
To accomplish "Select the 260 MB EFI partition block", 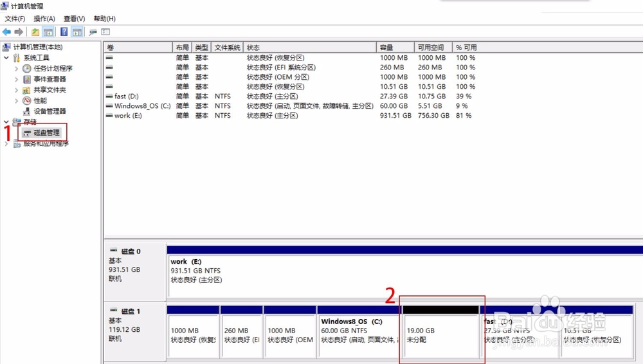I will coord(242,332).
